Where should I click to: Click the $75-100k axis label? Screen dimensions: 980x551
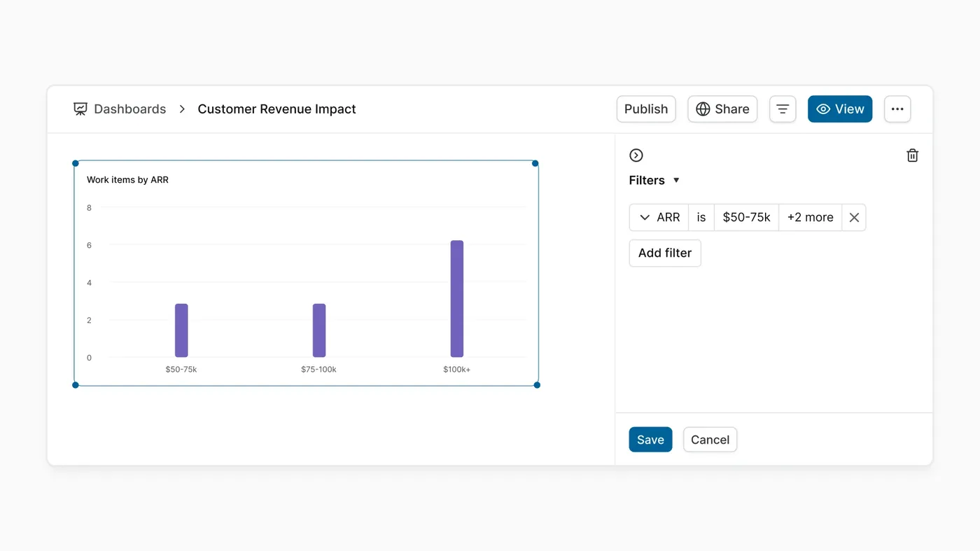tap(318, 369)
